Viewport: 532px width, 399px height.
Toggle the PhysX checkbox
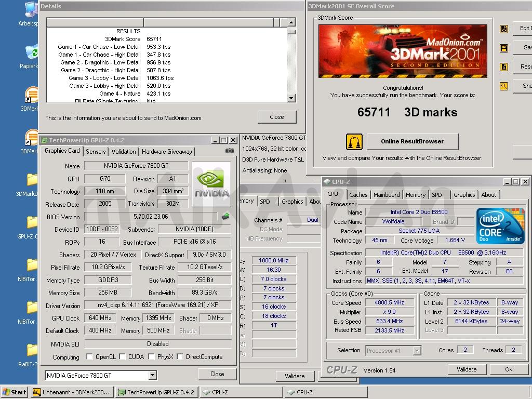click(x=151, y=356)
